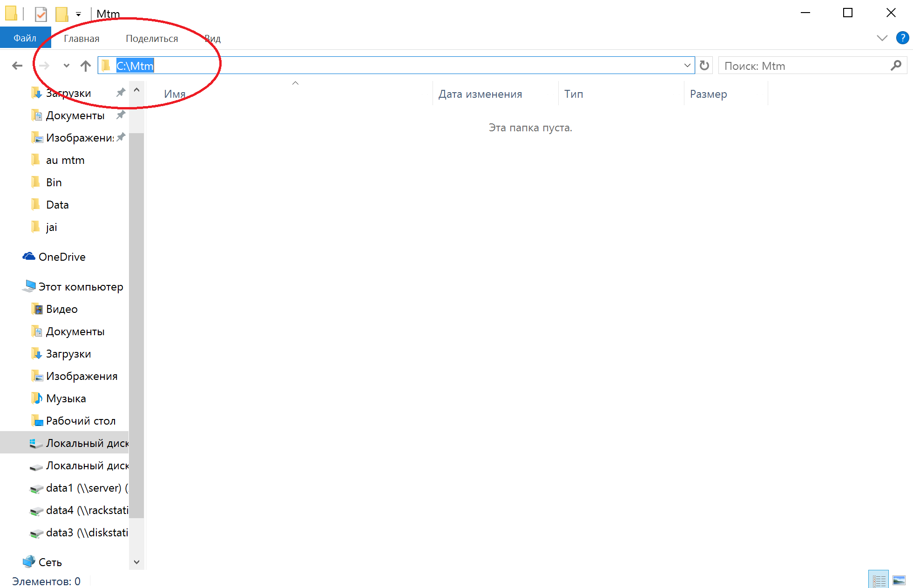Sort by Дата изменения column header
The height and width of the screenshot is (588, 913).
[480, 94]
